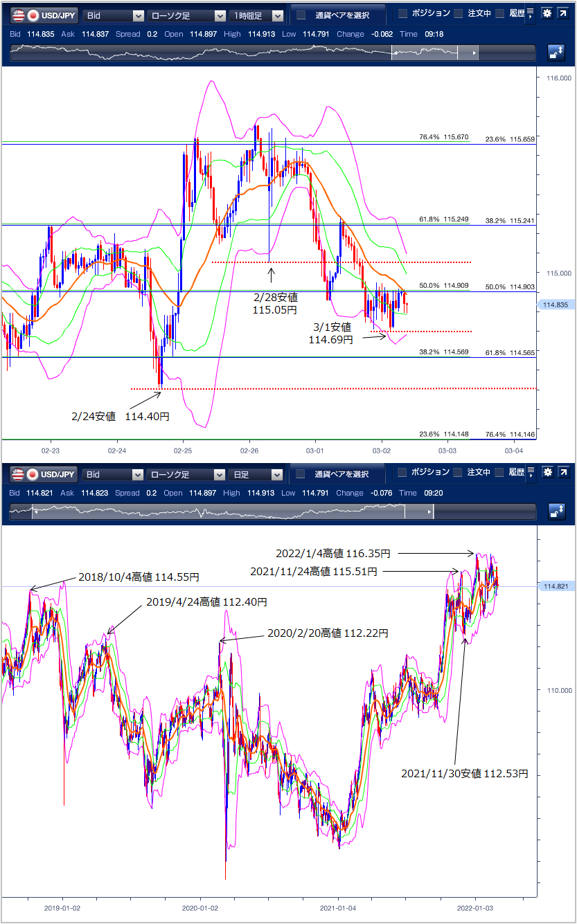Open the 日足 timeframe dropdown

258,474
